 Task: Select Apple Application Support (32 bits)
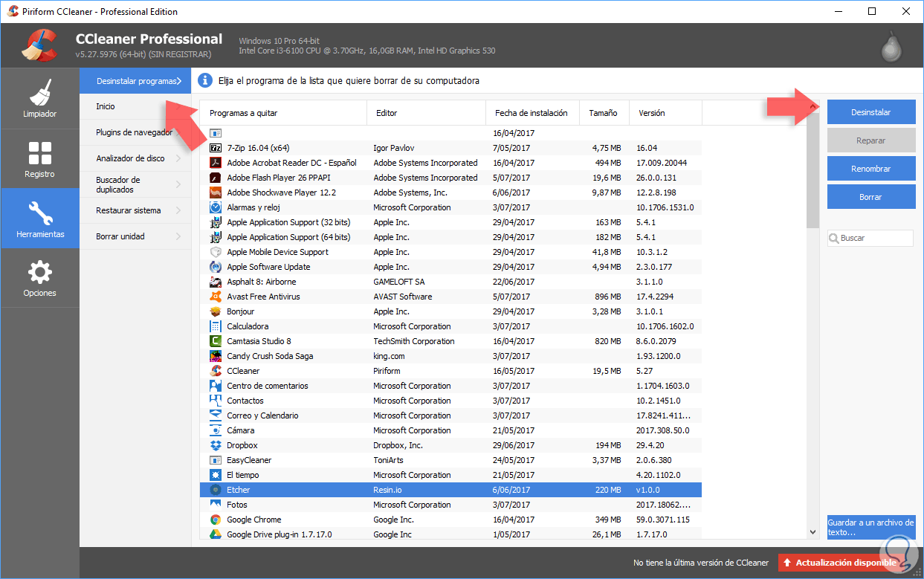[450, 222]
